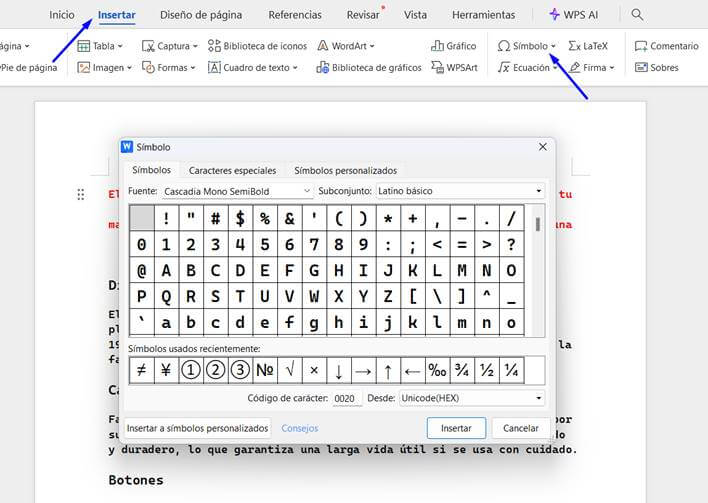Viewport: 708px width, 503px height.
Task: Click the Comentario icon
Action: point(642,46)
